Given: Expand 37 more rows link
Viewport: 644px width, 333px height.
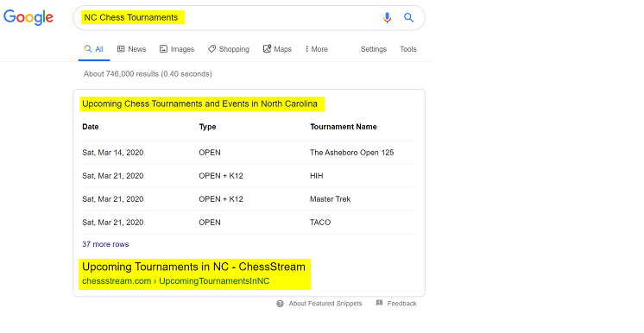Looking at the screenshot, I should coord(105,244).
